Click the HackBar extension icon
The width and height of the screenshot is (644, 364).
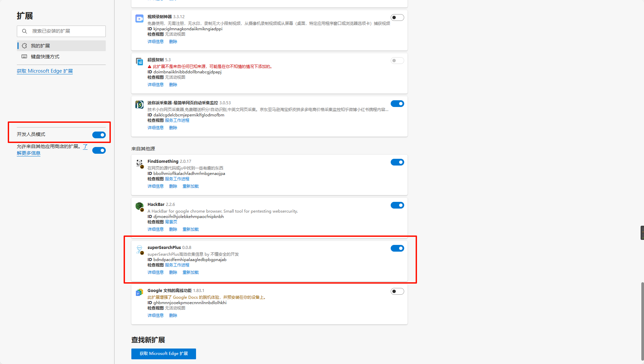click(x=139, y=206)
